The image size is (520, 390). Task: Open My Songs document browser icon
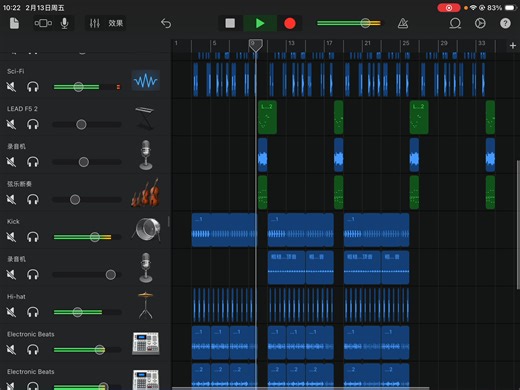14,23
